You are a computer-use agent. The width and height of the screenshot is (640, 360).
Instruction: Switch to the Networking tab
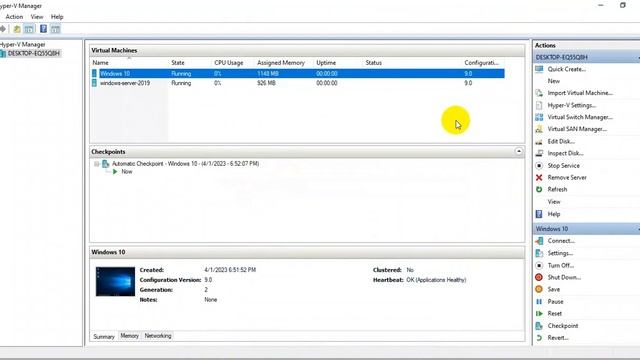(158, 336)
